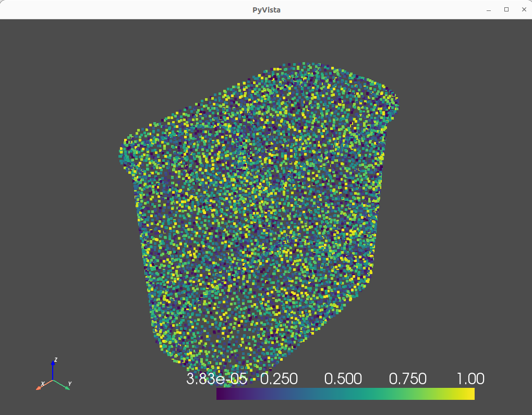Click the dark purple end of the colorbar
532x415 pixels.
click(x=222, y=394)
